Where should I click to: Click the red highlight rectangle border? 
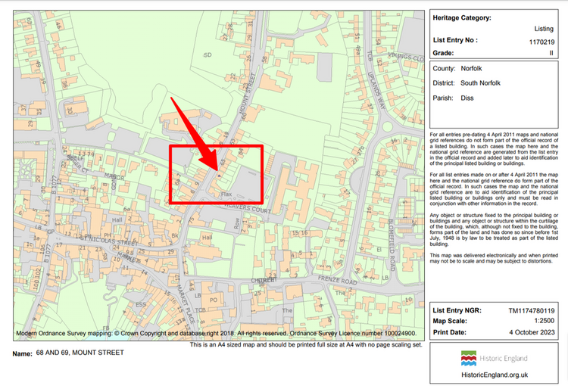pos(217,146)
